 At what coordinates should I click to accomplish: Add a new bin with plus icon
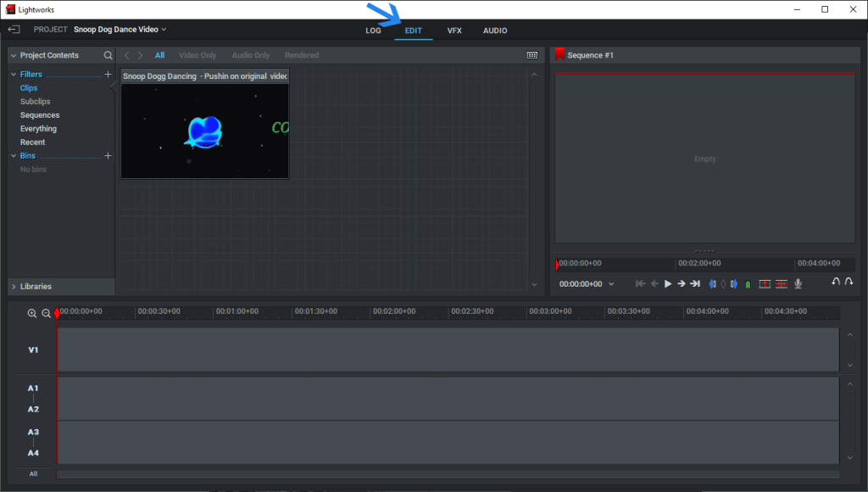[x=108, y=156]
